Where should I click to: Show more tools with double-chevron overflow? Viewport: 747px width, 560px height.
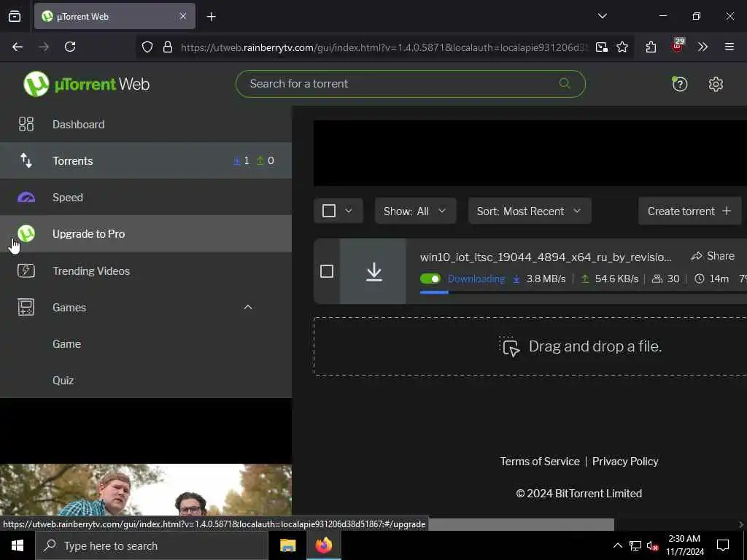pos(703,47)
